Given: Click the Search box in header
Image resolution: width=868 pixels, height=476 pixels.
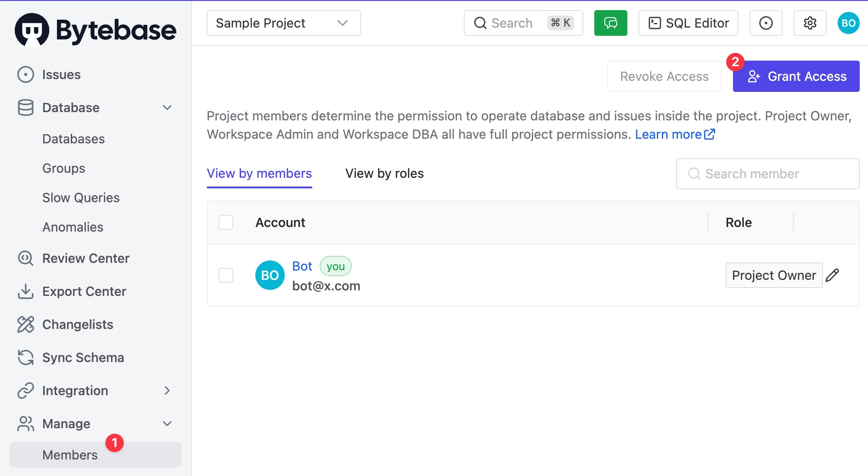Looking at the screenshot, I should (523, 23).
